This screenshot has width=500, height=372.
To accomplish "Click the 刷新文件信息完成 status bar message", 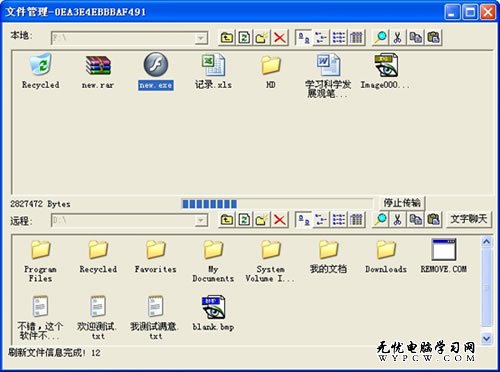I will coord(54,353).
